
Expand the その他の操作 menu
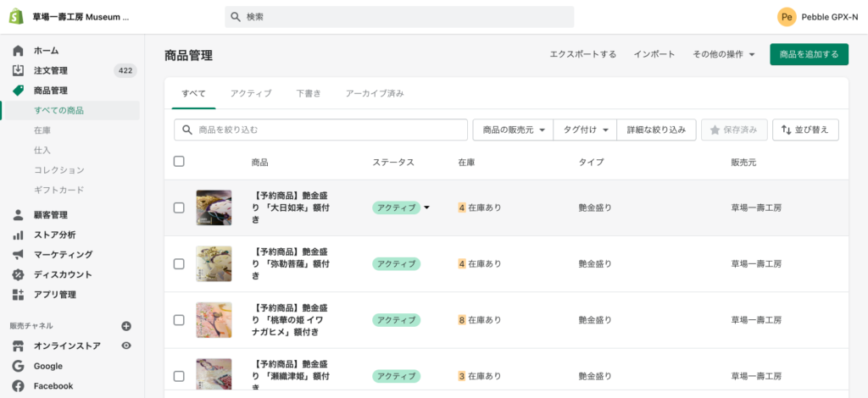723,54
